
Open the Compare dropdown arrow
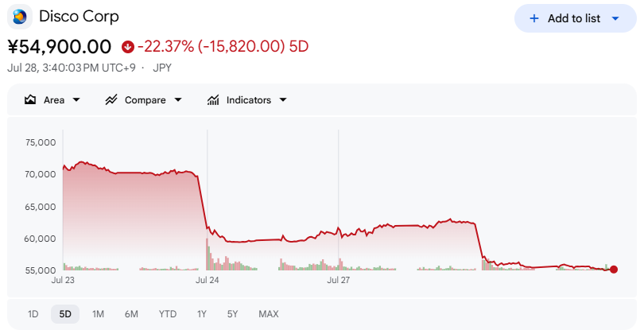178,100
